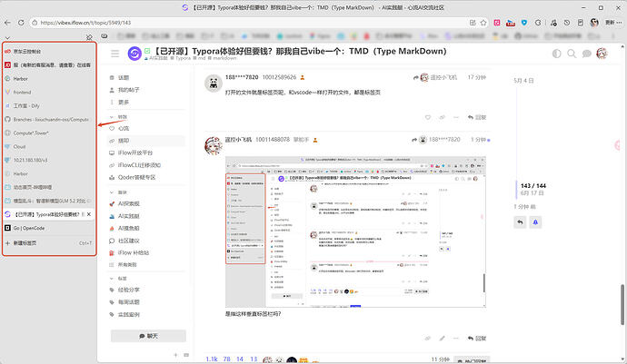
Task: Jump to the 5月 4日 timeline start
Action: click(x=523, y=81)
